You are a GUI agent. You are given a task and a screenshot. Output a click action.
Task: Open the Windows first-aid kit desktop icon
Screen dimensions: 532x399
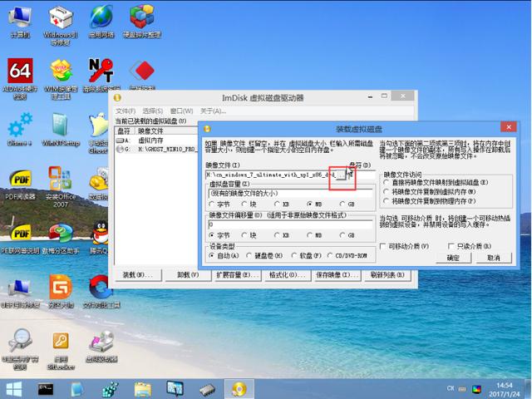click(x=61, y=26)
